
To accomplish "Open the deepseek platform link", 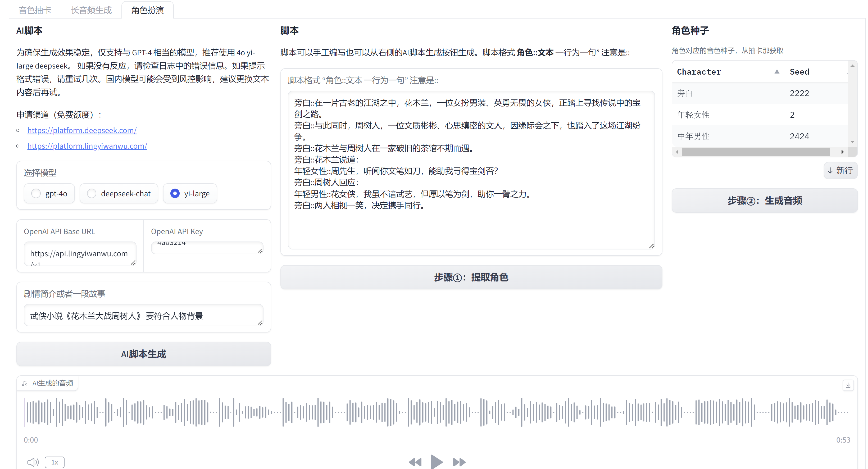I will [82, 130].
